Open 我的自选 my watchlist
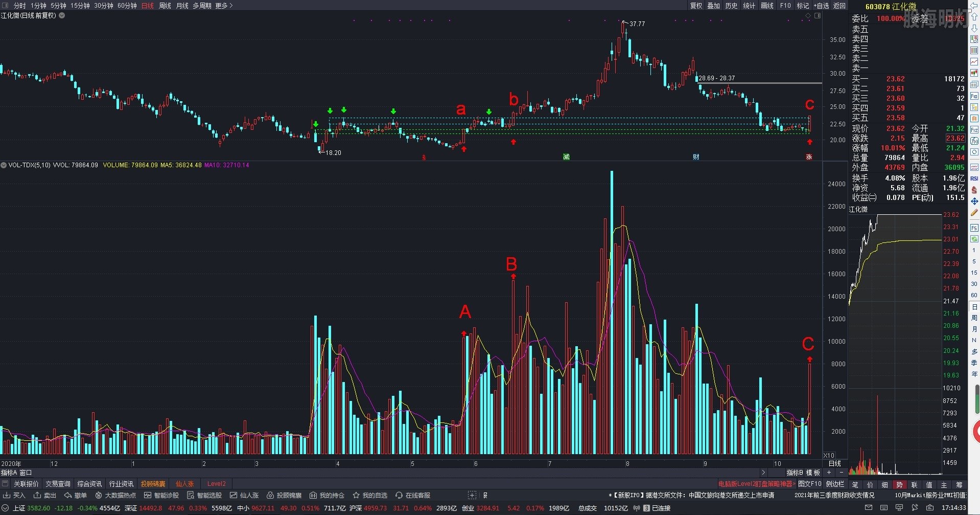 pyautogui.click(x=370, y=495)
